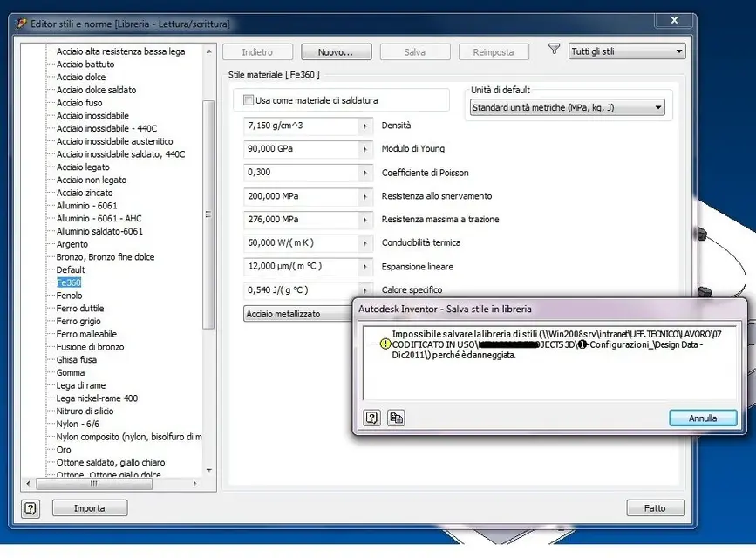Expand arrow beside Coefficiente di Poisson value
This screenshot has width=756, height=558.
click(365, 172)
